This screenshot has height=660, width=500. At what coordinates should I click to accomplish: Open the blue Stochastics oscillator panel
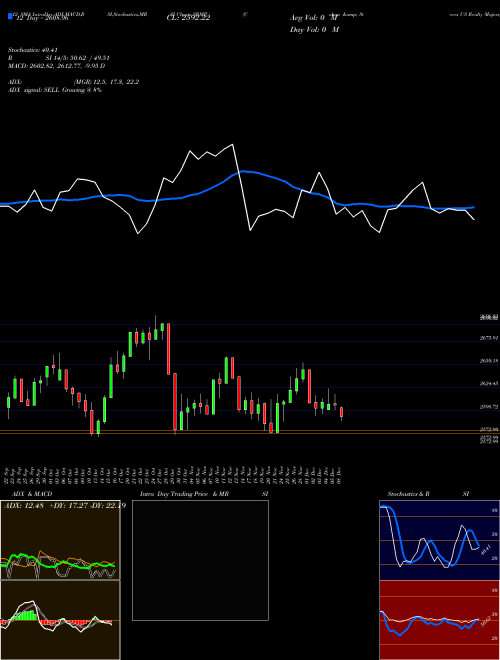pyautogui.click(x=439, y=540)
